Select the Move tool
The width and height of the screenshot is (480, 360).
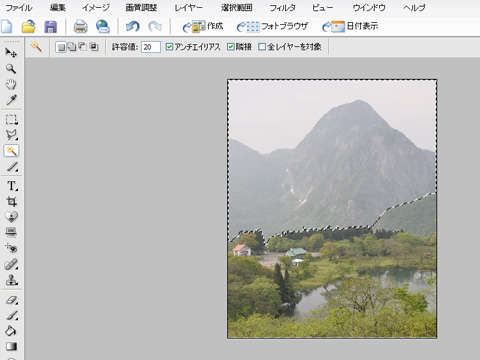[11, 53]
